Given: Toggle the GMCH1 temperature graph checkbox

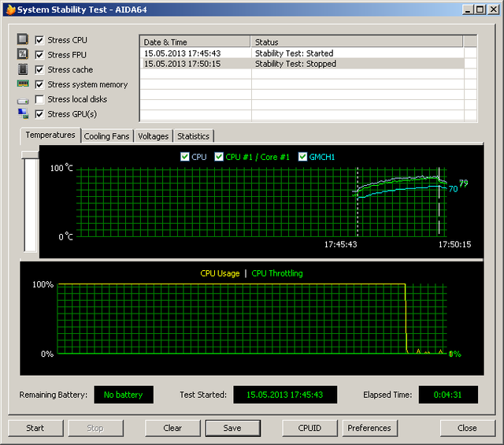Looking at the screenshot, I should (x=303, y=157).
